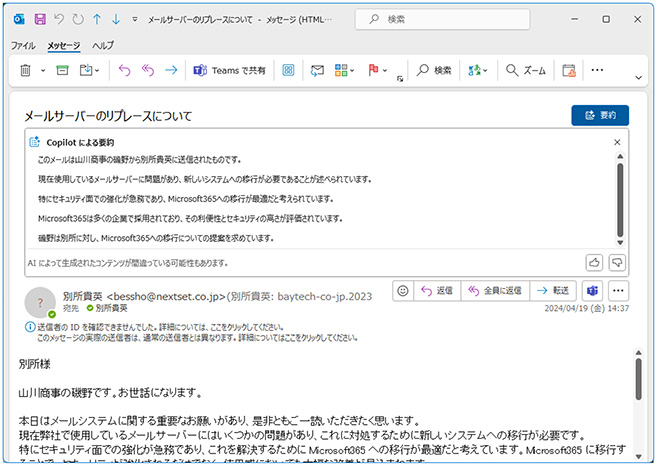Image resolution: width=659 pixels, height=467 pixels.
Task: Click the ribbon Reply All double-arrow icon
Action: pyautogui.click(x=148, y=70)
